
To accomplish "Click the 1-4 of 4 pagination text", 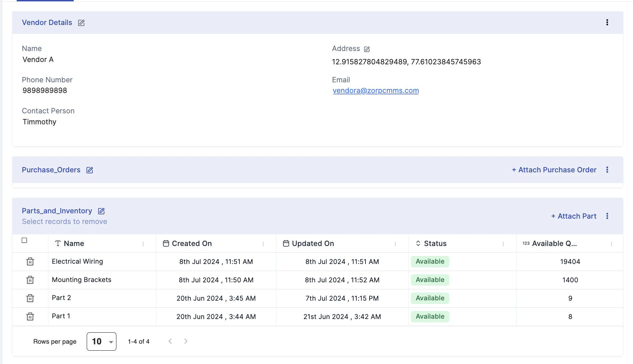I will click(x=139, y=341).
